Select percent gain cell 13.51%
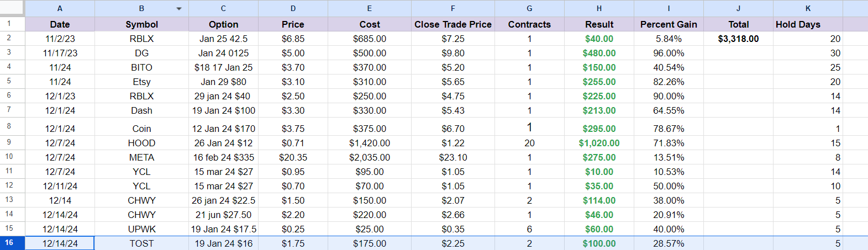Screen dimensions: 868x250 pos(669,157)
